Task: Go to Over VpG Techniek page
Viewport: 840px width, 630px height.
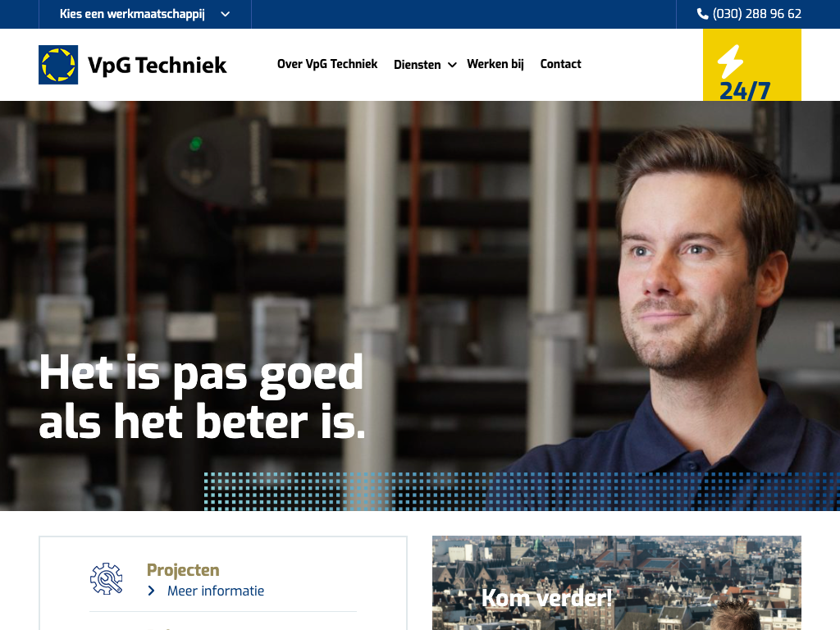Action: 327,64
